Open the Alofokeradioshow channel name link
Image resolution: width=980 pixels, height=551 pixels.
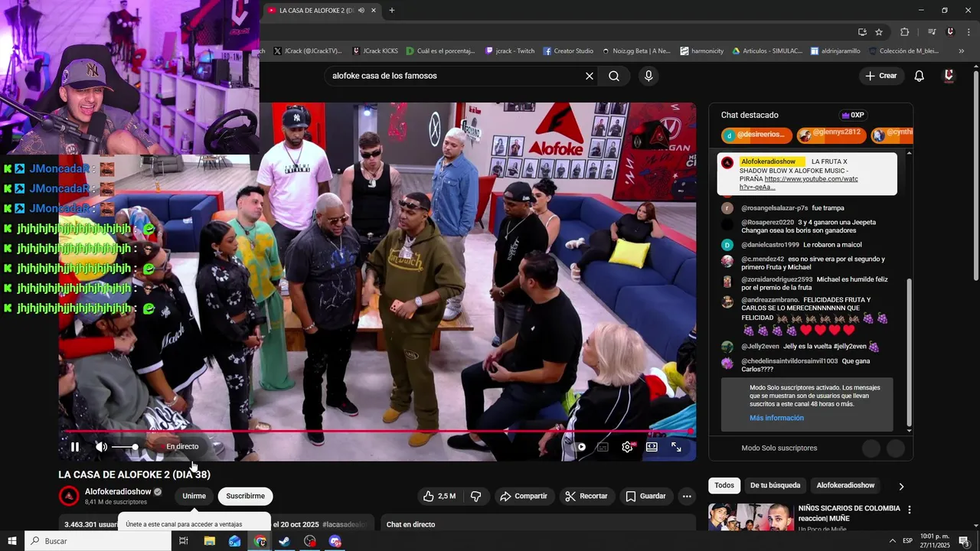(118, 491)
